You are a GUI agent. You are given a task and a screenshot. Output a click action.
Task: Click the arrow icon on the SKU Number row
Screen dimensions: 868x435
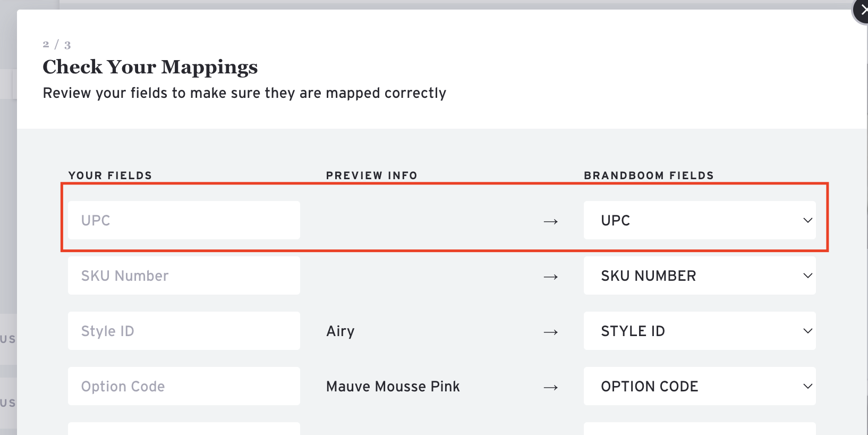click(x=551, y=277)
